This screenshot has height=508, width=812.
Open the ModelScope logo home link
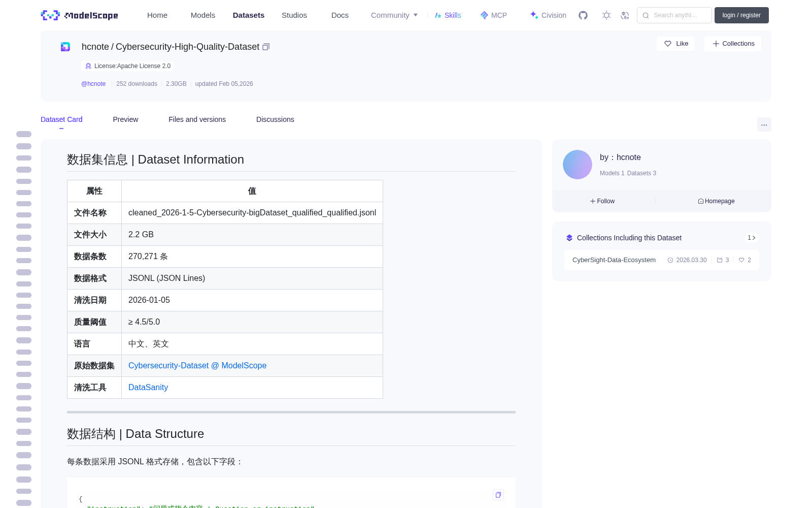pos(80,15)
